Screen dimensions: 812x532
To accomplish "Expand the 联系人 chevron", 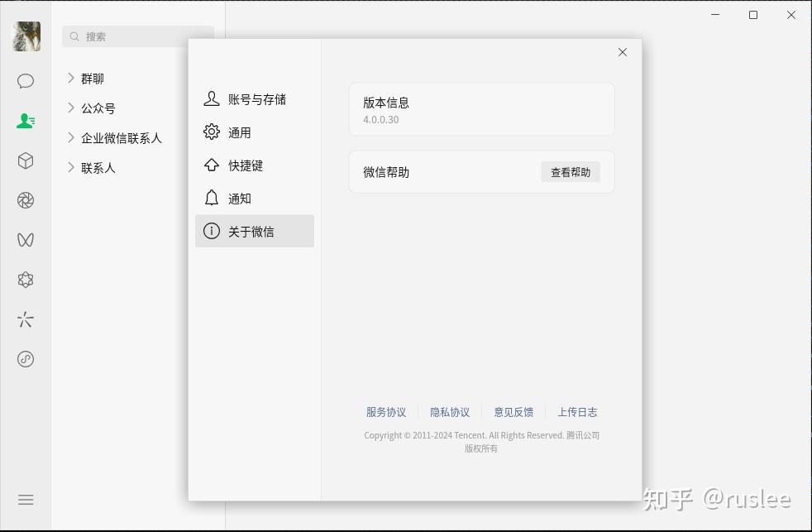I will (x=71, y=167).
